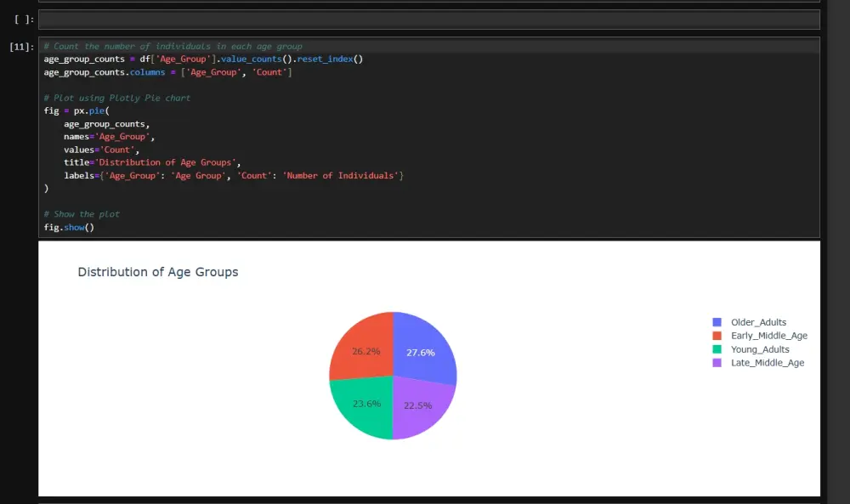The width and height of the screenshot is (850, 504).
Task: Place cursor on the fig.show() line
Action: click(69, 228)
